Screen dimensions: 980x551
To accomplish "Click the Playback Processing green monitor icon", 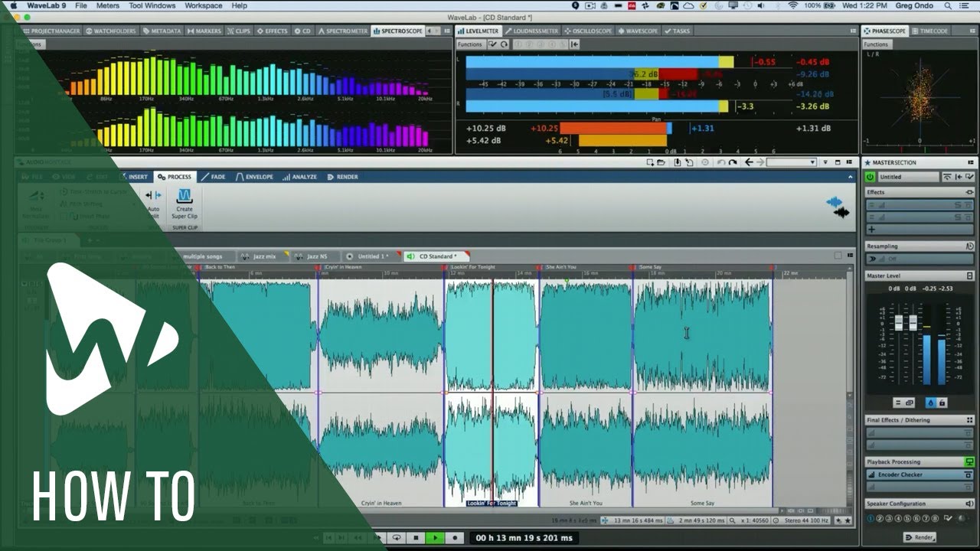I will pyautogui.click(x=969, y=462).
